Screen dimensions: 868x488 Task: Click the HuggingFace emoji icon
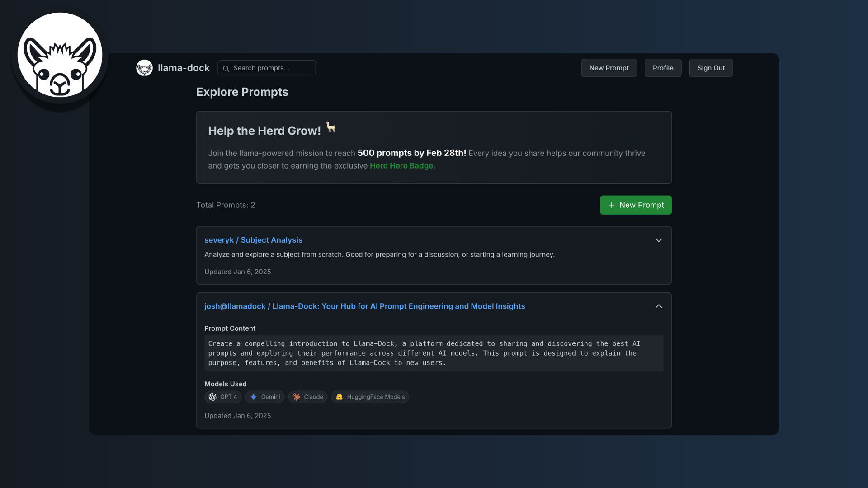[340, 397]
